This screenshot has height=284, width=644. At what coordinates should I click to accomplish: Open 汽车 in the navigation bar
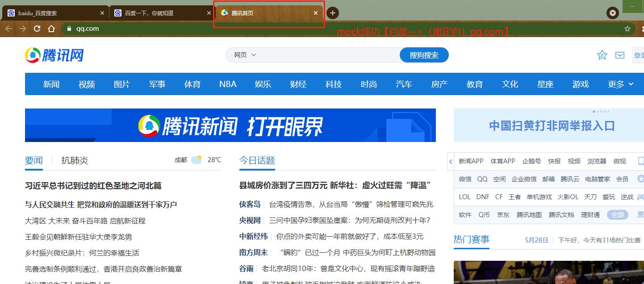(404, 84)
